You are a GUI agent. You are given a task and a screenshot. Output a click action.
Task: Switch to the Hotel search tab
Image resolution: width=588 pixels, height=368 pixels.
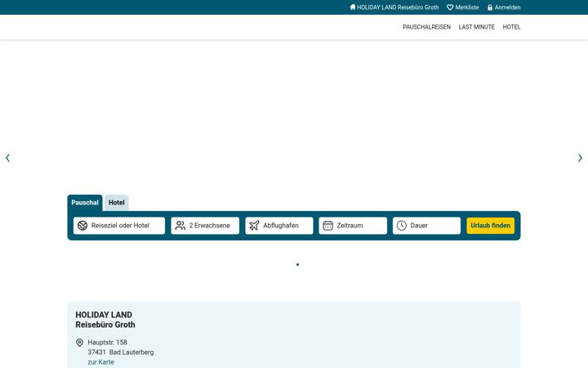[x=117, y=203]
